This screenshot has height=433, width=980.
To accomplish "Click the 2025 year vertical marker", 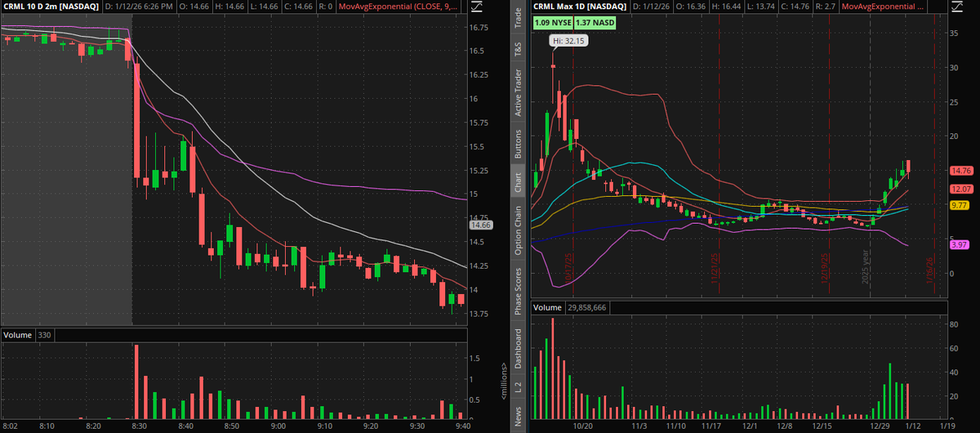I will 867,267.
